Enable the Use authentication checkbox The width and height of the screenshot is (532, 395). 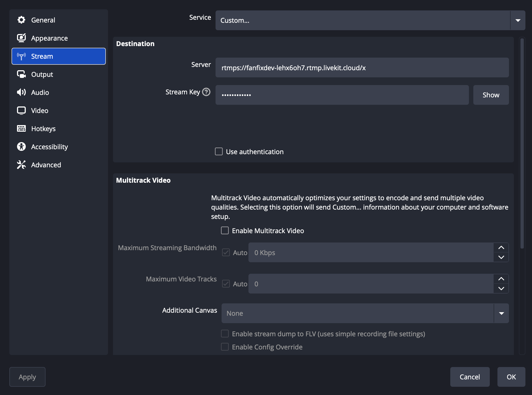(x=219, y=152)
